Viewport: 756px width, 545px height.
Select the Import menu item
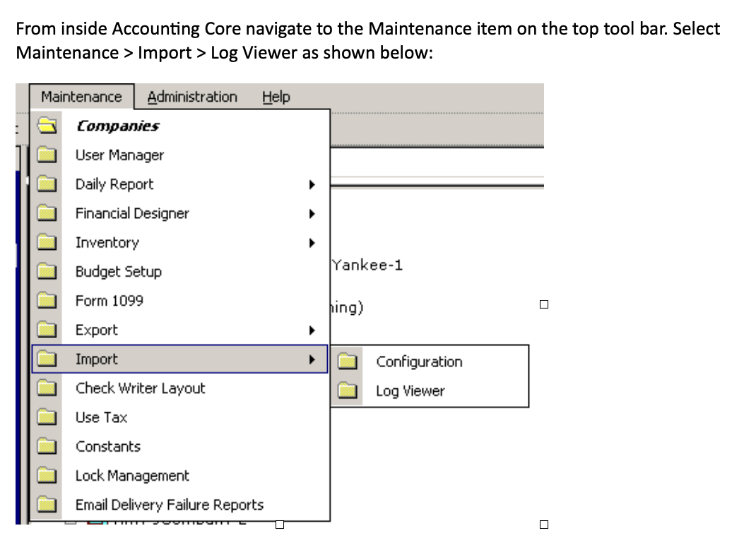coord(97,359)
